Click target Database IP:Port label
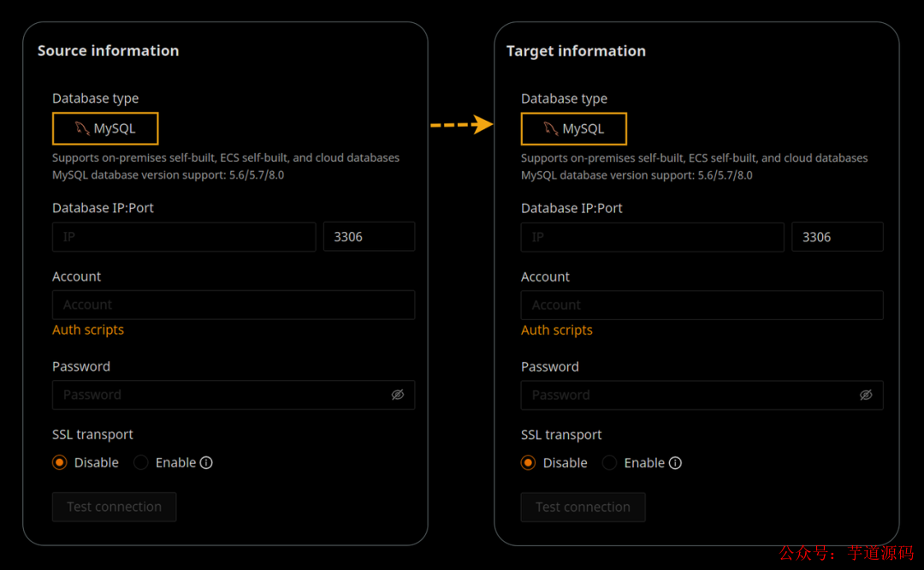 click(572, 208)
